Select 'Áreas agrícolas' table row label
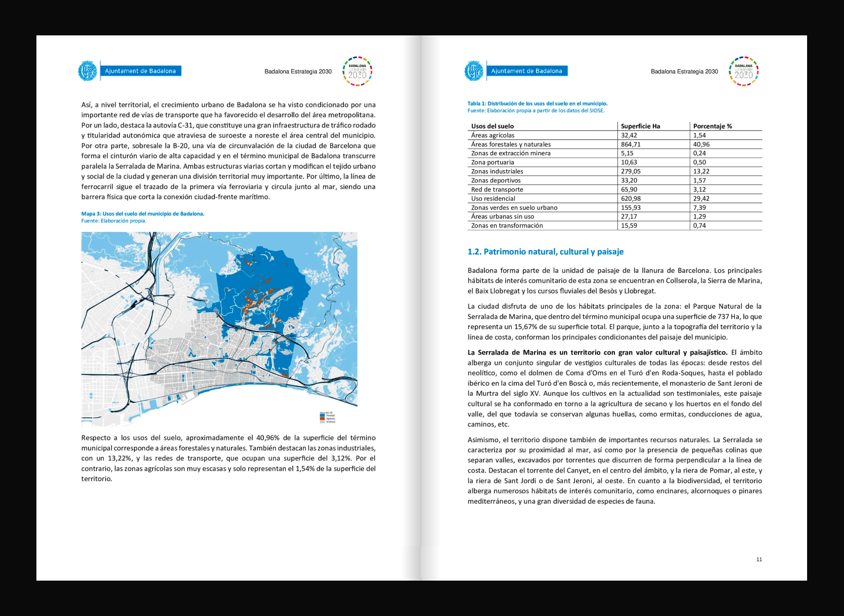Image resolution: width=844 pixels, height=616 pixels. click(x=493, y=135)
